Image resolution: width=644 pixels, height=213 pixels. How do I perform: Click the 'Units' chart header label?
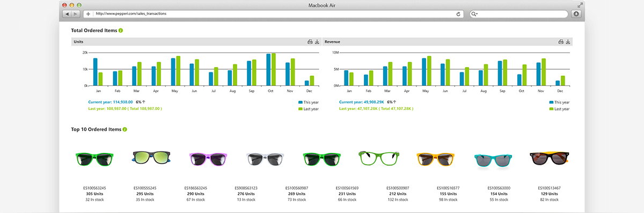78,41
